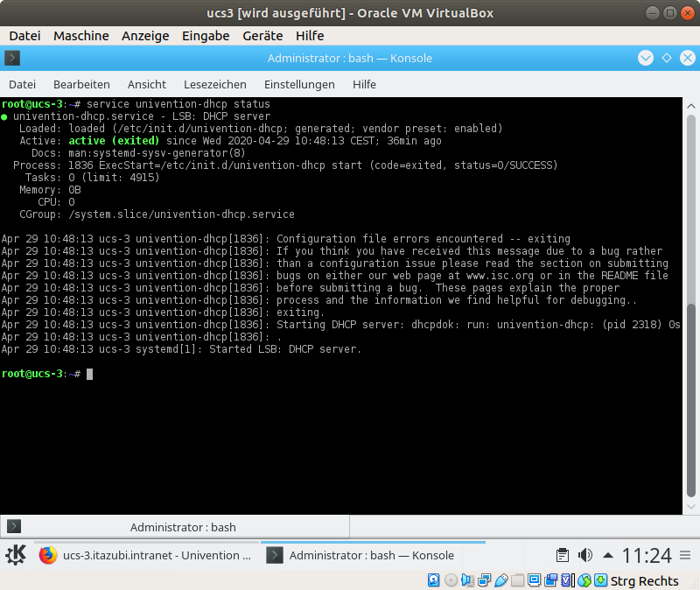Open Konsole Lesezeichen menu

click(215, 84)
